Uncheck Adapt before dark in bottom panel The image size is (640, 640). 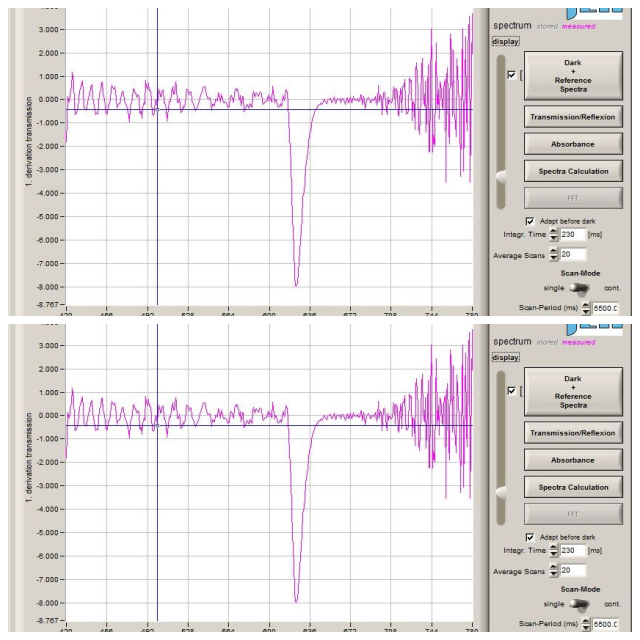530,536
